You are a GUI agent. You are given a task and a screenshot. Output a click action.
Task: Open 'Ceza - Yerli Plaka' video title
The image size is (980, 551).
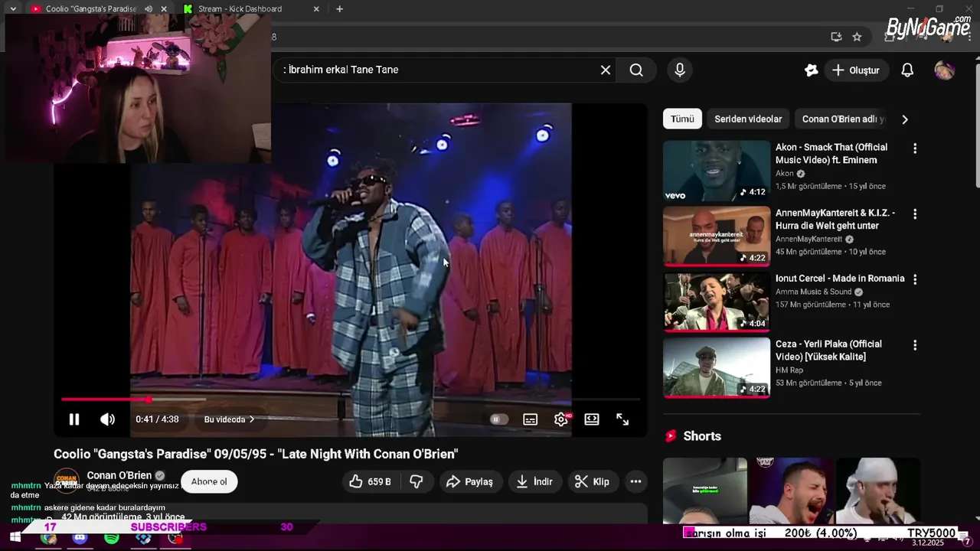(x=828, y=350)
